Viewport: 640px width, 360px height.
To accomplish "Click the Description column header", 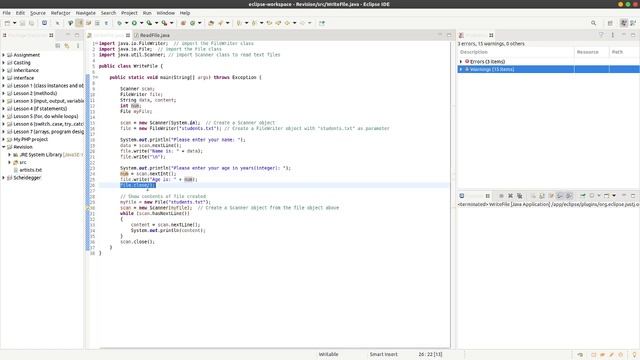I will 516,52.
